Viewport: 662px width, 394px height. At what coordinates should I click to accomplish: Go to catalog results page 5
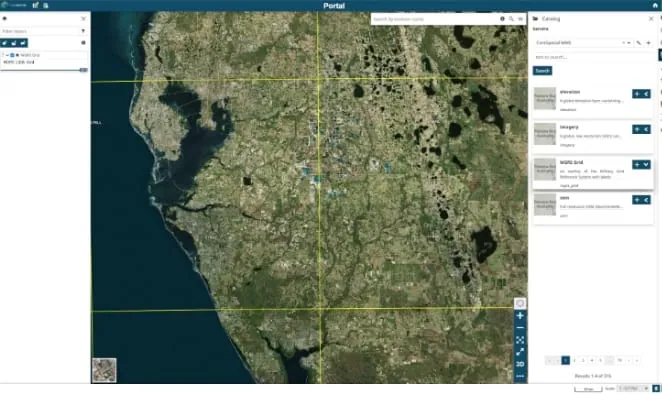tap(600, 360)
